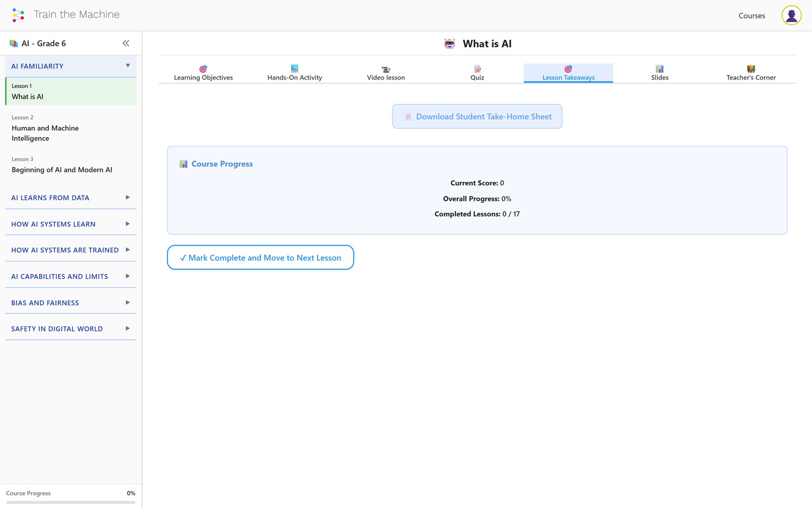
Task: Go to the Video lesson tab
Action: click(x=386, y=73)
